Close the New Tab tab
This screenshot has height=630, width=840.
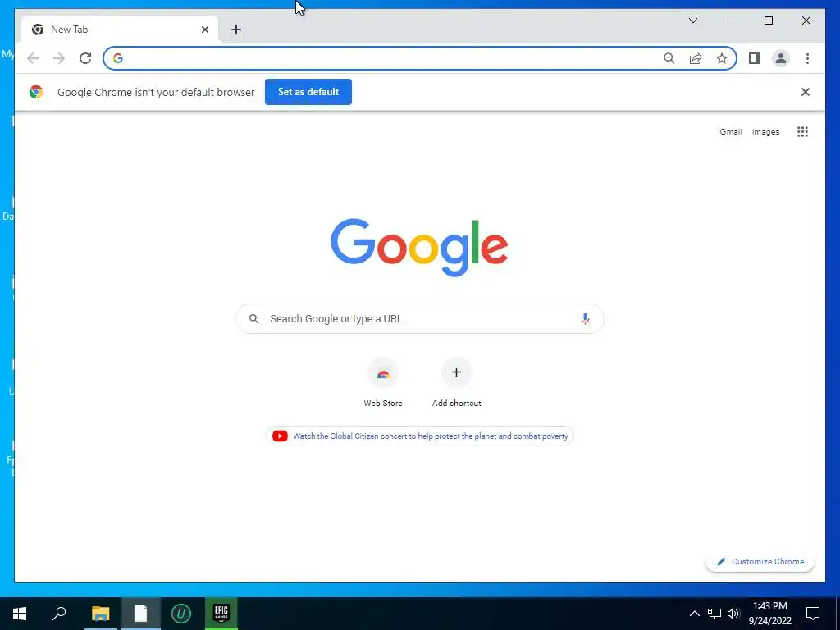tap(204, 30)
